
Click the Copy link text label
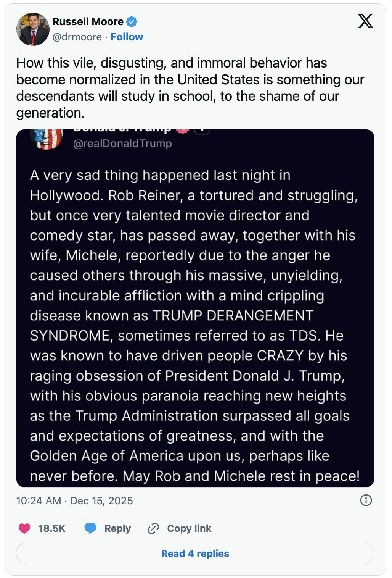[189, 529]
